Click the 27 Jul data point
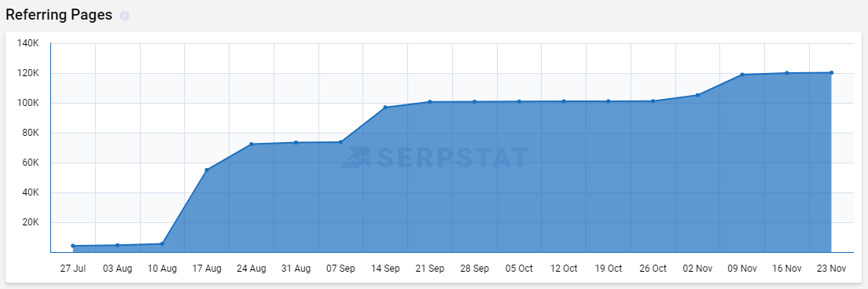The image size is (868, 289). (73, 246)
